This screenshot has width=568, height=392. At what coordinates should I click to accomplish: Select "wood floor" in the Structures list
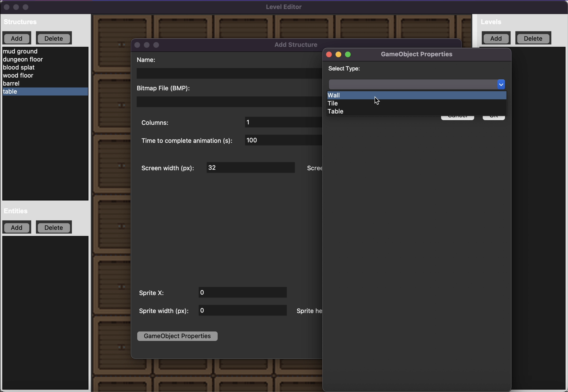click(18, 75)
